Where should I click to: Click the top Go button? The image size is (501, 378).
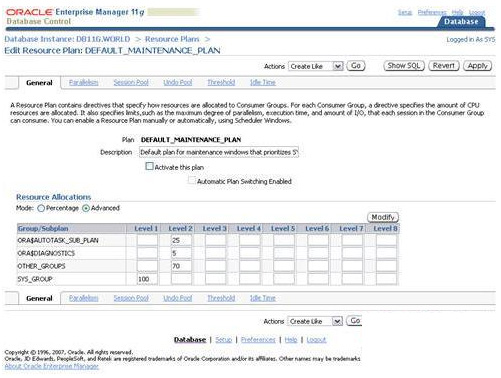click(x=356, y=66)
